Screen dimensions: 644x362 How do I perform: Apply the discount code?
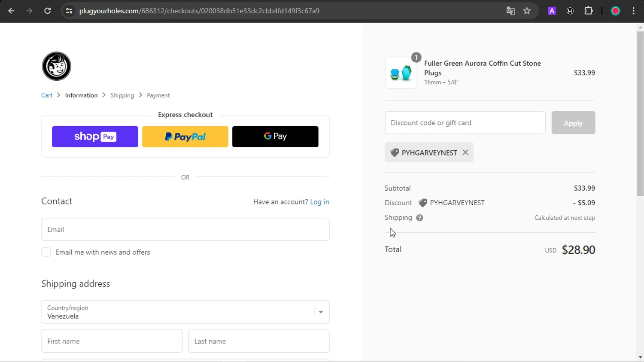coord(573,123)
